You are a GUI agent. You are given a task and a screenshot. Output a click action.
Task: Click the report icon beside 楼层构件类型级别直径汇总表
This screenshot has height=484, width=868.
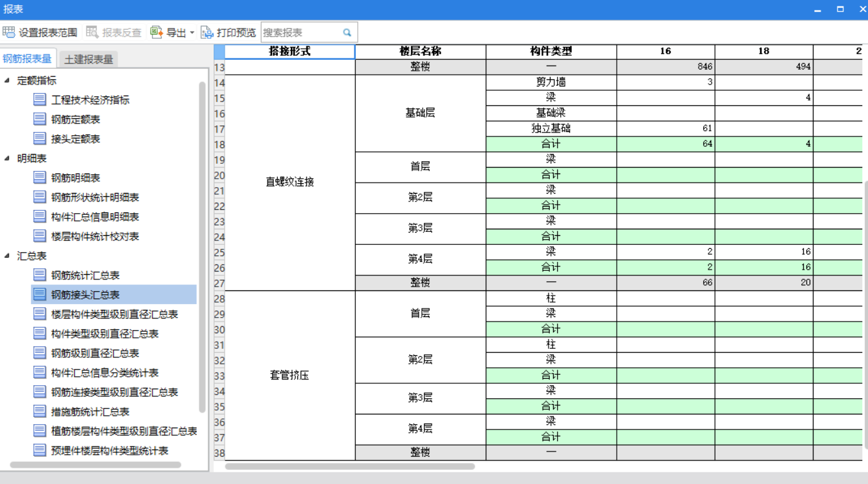40,314
